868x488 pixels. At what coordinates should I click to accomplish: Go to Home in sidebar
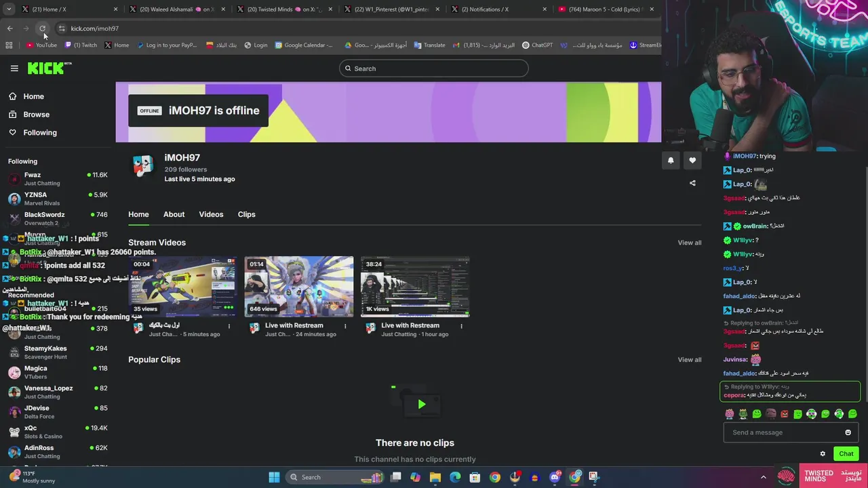pos(33,96)
